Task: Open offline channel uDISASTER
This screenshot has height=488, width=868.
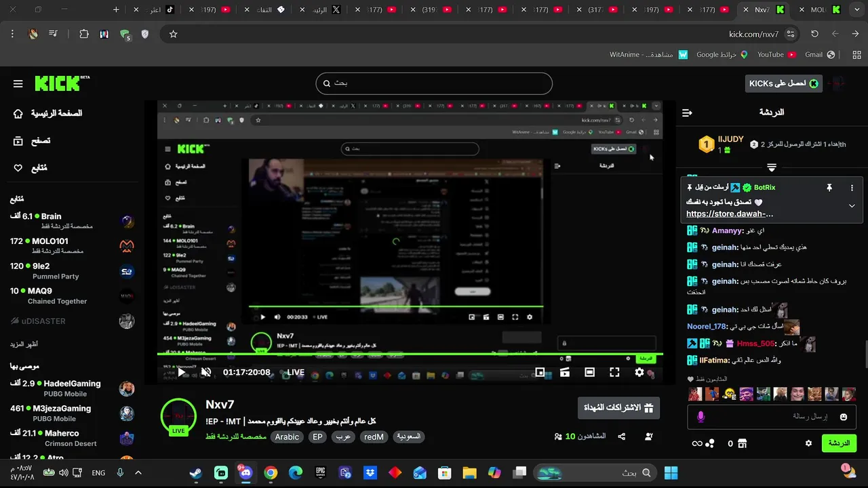Action: (x=72, y=321)
